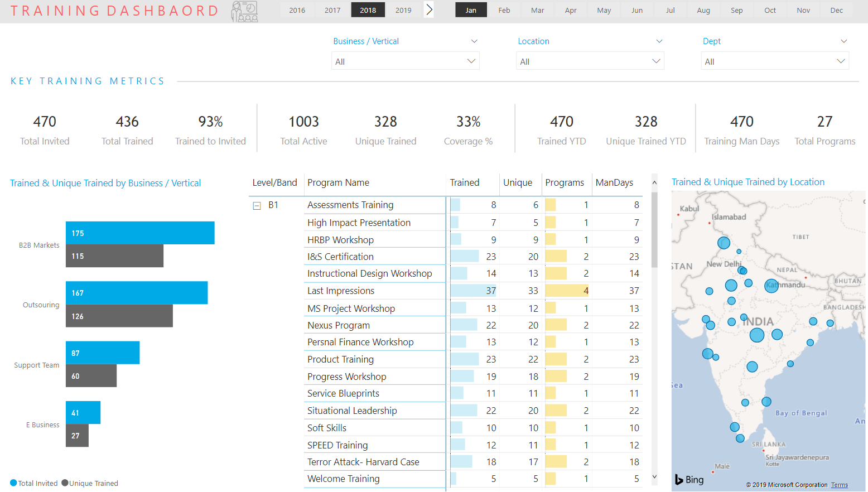
Task: Click B2B Markets Total Invited blue bar
Action: point(140,233)
